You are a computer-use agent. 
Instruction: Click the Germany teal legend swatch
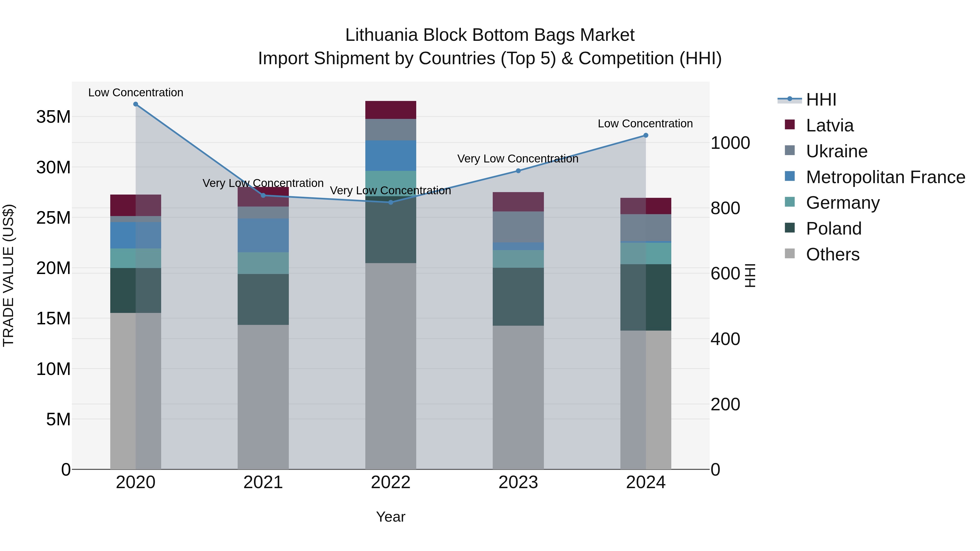coord(790,202)
